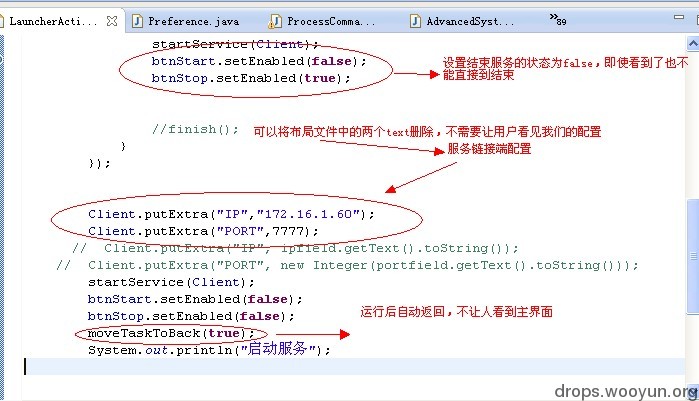Click the Java file icon on Preference.java tab
Screen dimensions: 699x401
click(x=137, y=20)
